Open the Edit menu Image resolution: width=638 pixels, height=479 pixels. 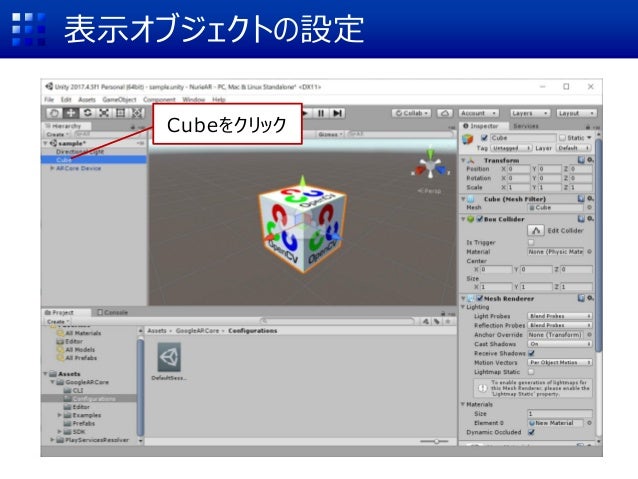(x=66, y=99)
